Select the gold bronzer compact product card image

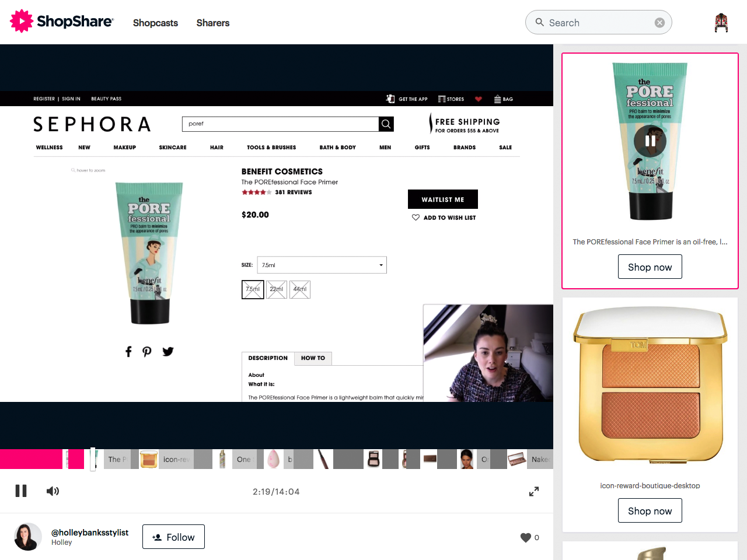[650, 386]
